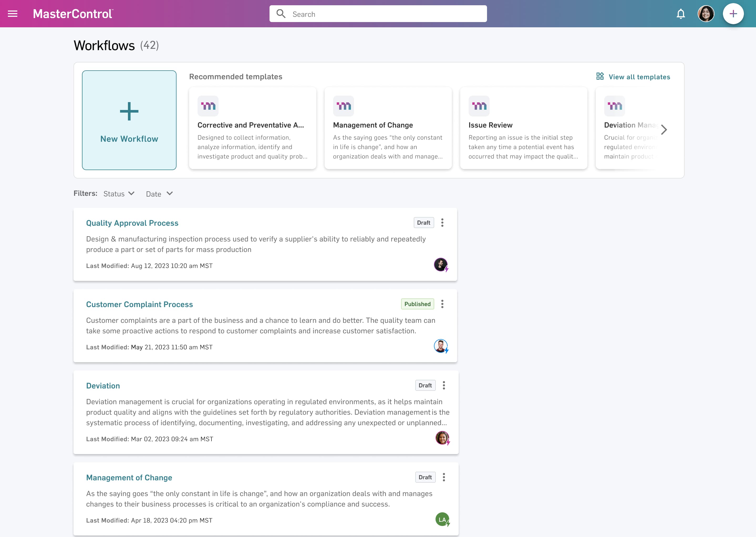Click Corrective and Preventative template logo icon
This screenshot has width=756, height=537.
coord(208,106)
